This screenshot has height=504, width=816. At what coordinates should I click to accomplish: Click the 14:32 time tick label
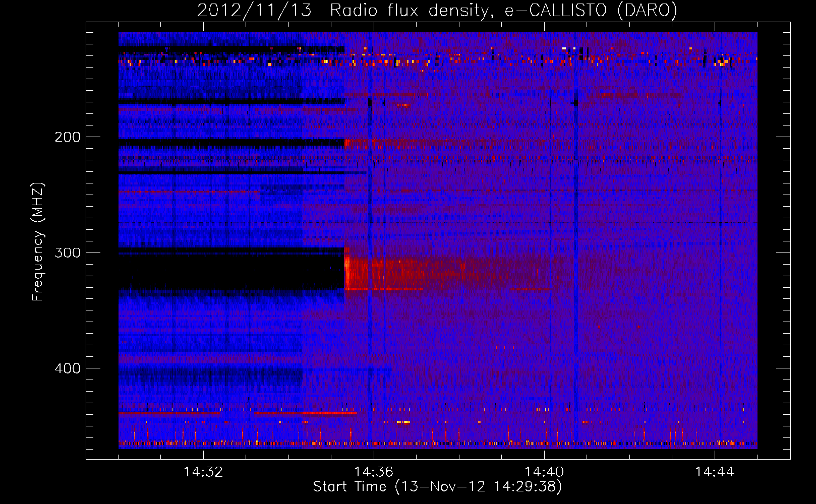pyautogui.click(x=203, y=472)
